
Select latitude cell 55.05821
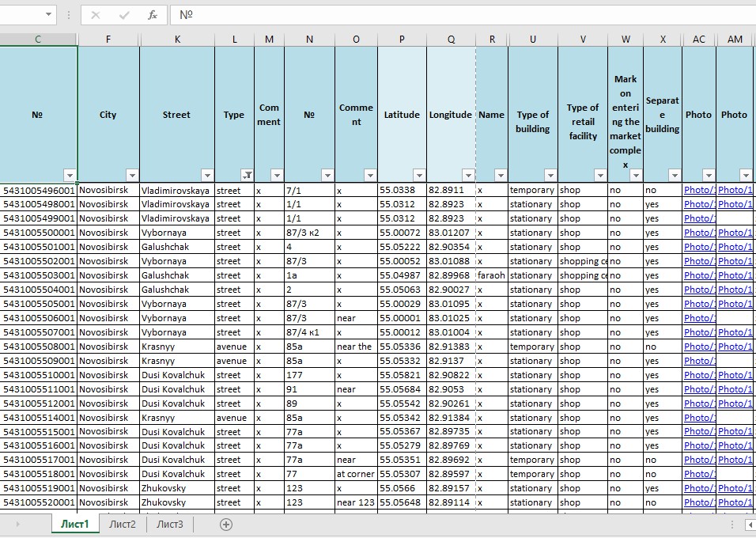[x=402, y=375]
